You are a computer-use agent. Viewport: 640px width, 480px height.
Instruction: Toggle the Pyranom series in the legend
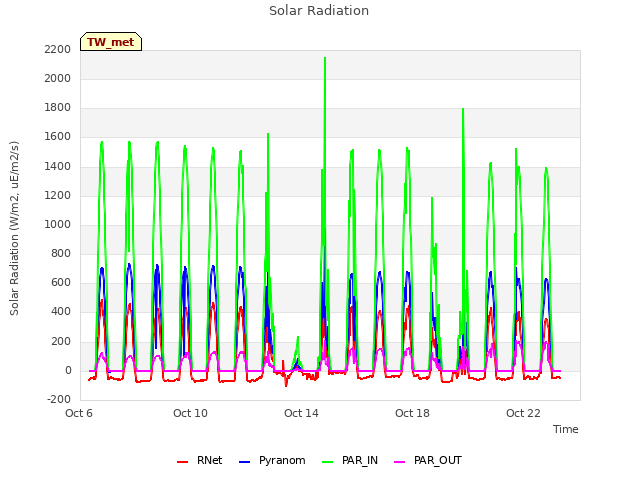coord(272,460)
